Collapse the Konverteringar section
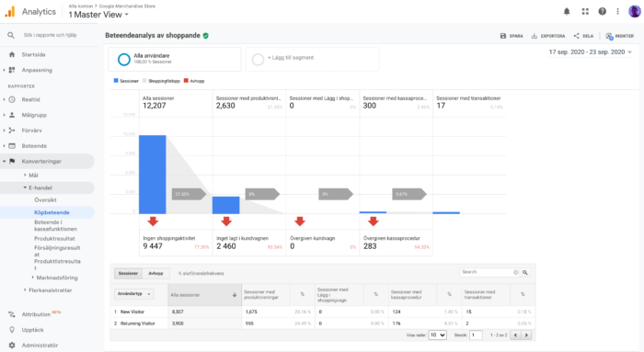The image size is (644, 352). [4, 161]
